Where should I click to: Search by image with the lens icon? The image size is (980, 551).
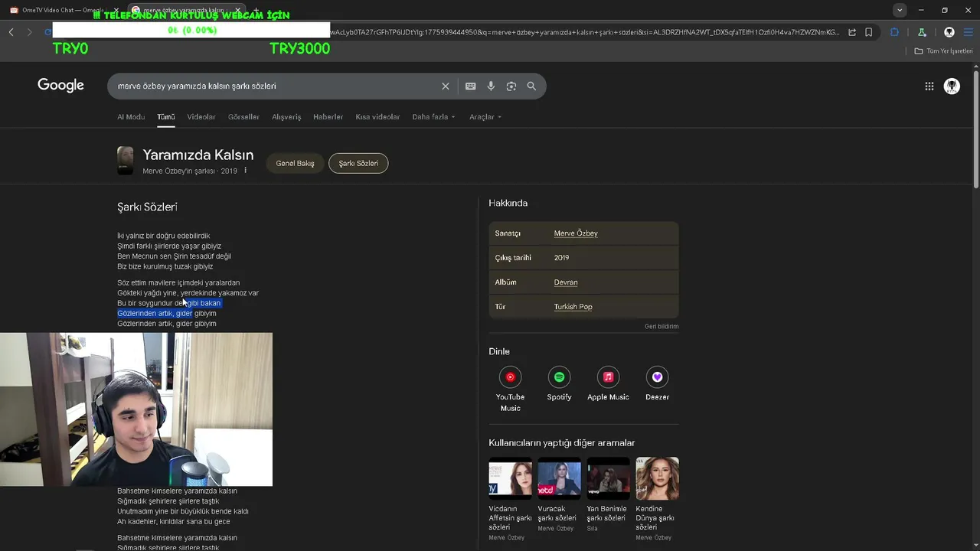click(x=511, y=86)
